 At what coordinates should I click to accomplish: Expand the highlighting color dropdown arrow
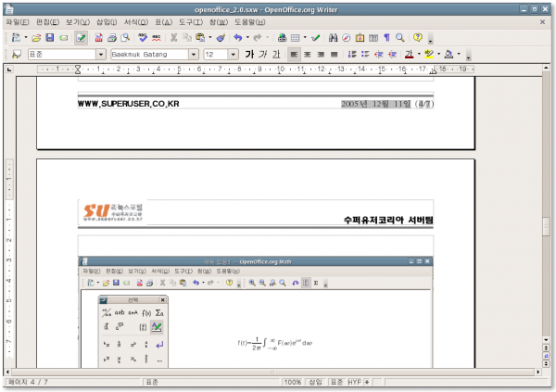click(438, 55)
